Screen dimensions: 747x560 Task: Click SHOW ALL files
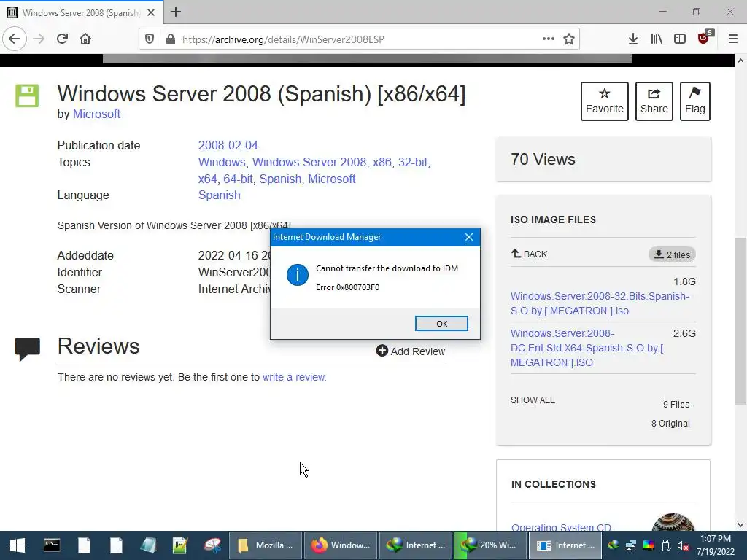tap(533, 400)
